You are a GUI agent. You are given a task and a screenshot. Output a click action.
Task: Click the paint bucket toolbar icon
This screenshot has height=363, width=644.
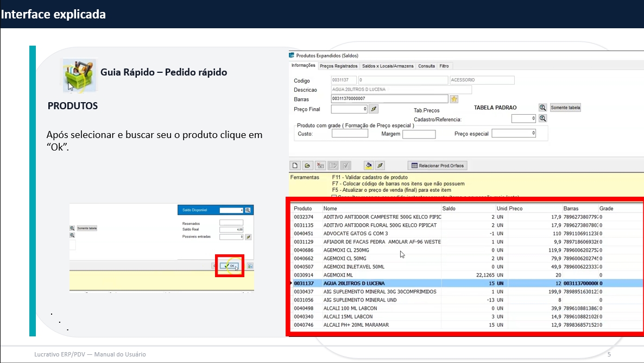[x=369, y=166]
